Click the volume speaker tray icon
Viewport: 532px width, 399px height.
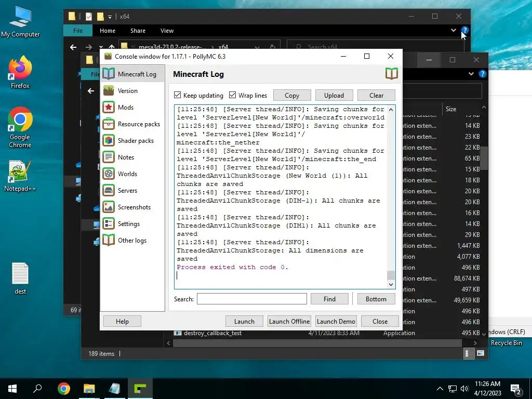[x=464, y=389]
